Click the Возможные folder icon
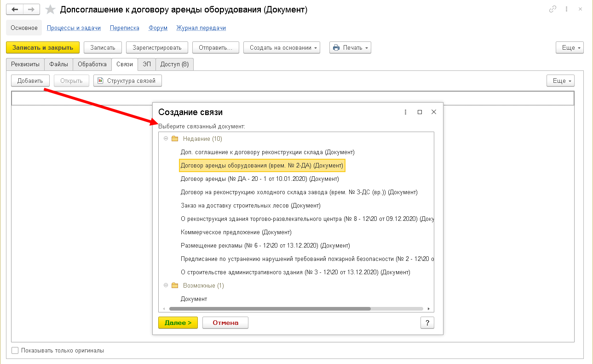 click(174, 285)
